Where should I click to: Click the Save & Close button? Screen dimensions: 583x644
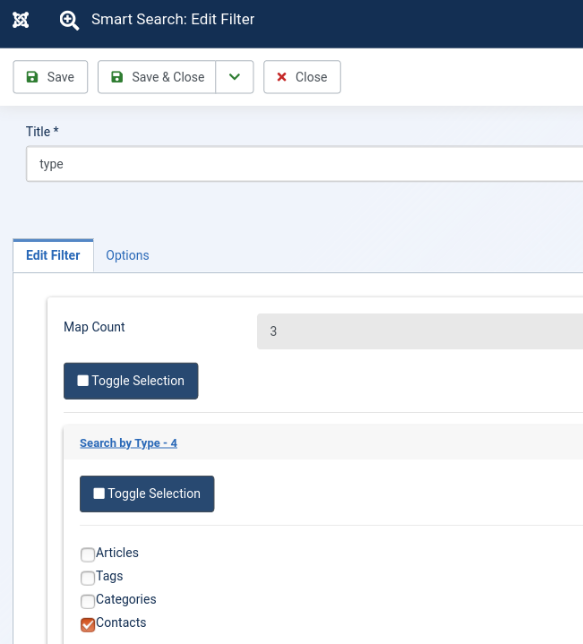pyautogui.click(x=157, y=77)
